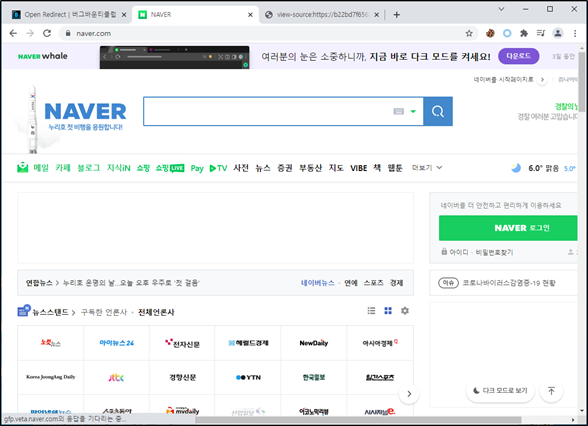
Task: Open 블로그 in service menu
Action: (88, 168)
